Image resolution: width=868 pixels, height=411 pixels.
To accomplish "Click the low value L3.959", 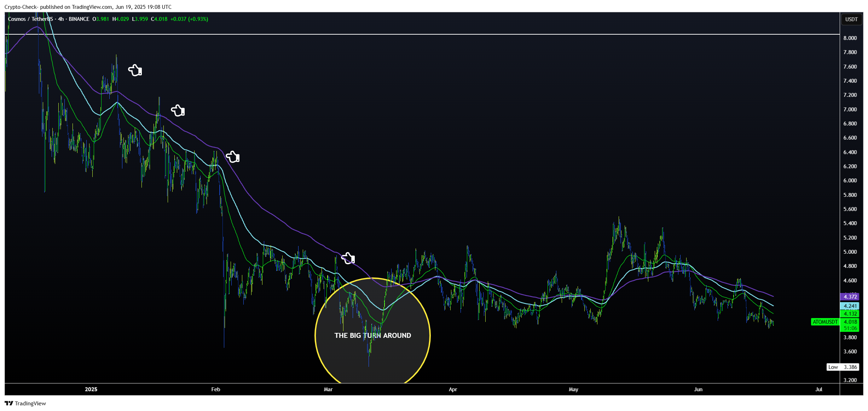I will click(x=140, y=19).
